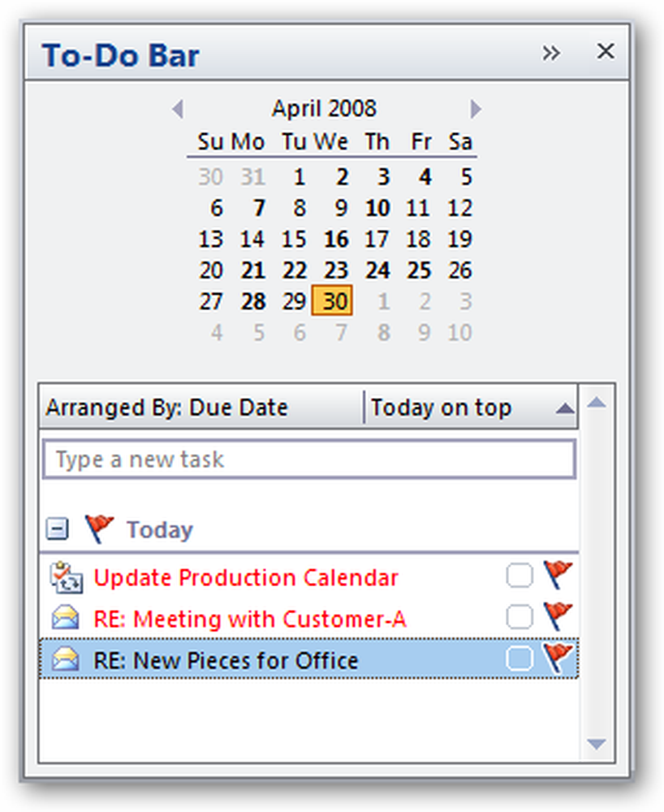Click the red flag on Update Production Calendar
Viewport: 664px width, 812px height.
tap(558, 576)
